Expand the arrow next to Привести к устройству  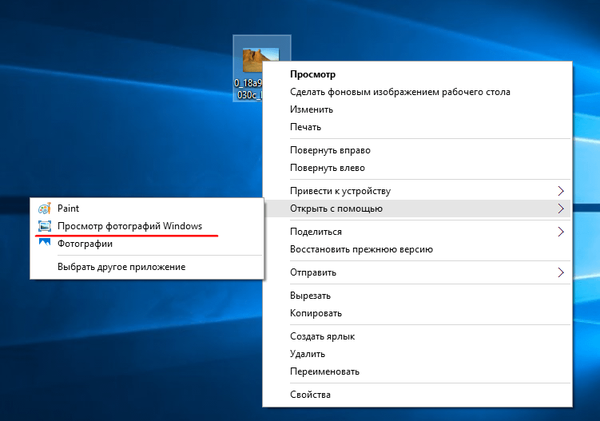[x=561, y=191]
